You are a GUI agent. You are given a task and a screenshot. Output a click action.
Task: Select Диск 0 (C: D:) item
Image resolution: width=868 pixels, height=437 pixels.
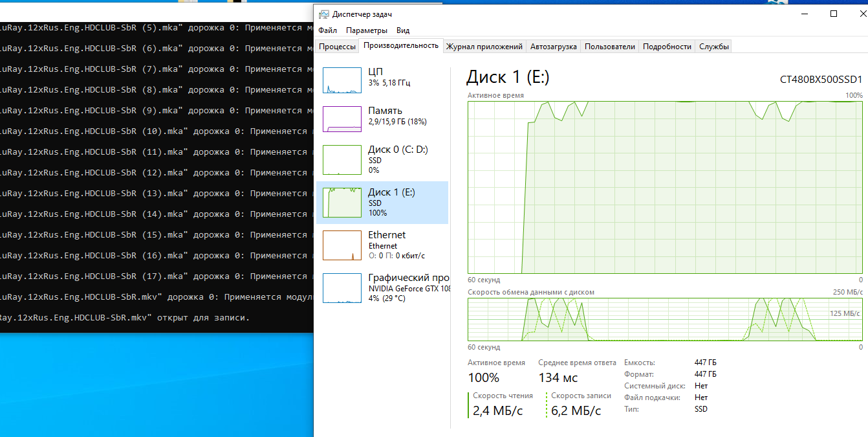click(382, 160)
